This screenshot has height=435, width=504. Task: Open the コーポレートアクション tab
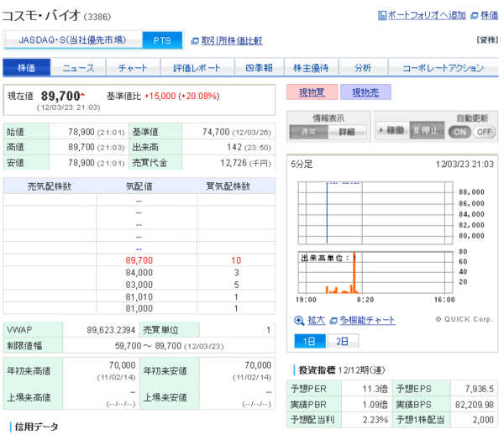pyautogui.click(x=444, y=68)
